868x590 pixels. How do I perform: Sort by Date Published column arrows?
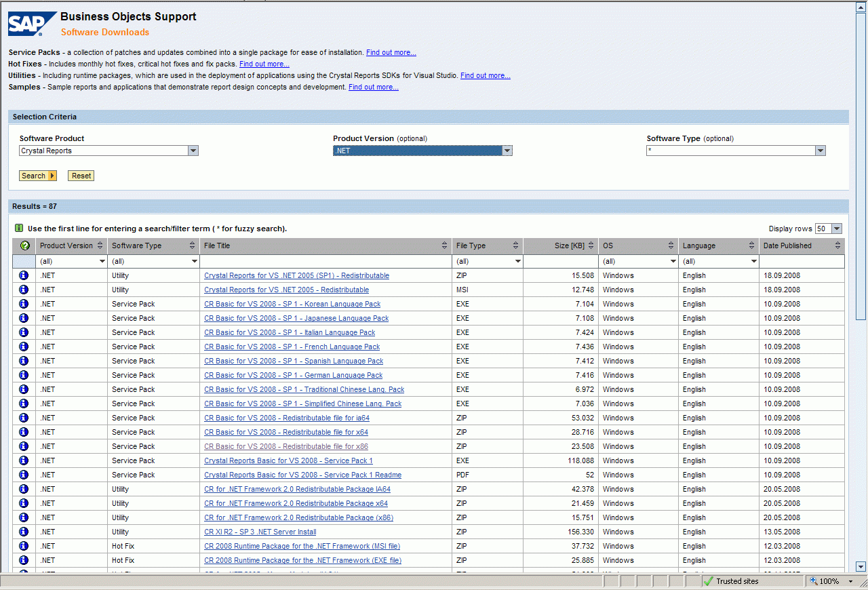(x=837, y=245)
